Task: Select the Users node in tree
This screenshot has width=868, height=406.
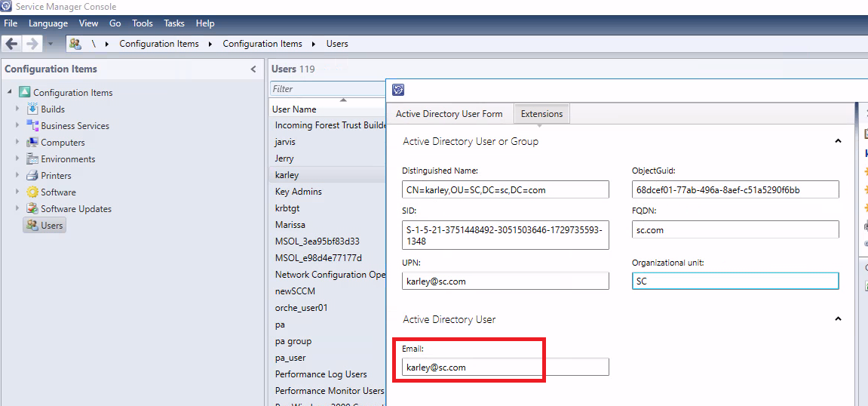Action: click(x=44, y=226)
